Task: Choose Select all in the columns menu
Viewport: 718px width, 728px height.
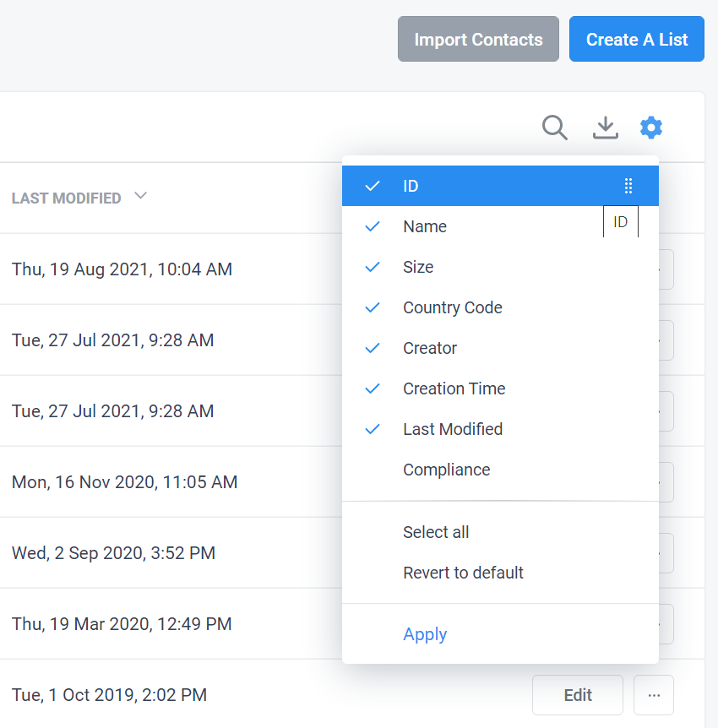Action: pyautogui.click(x=436, y=532)
